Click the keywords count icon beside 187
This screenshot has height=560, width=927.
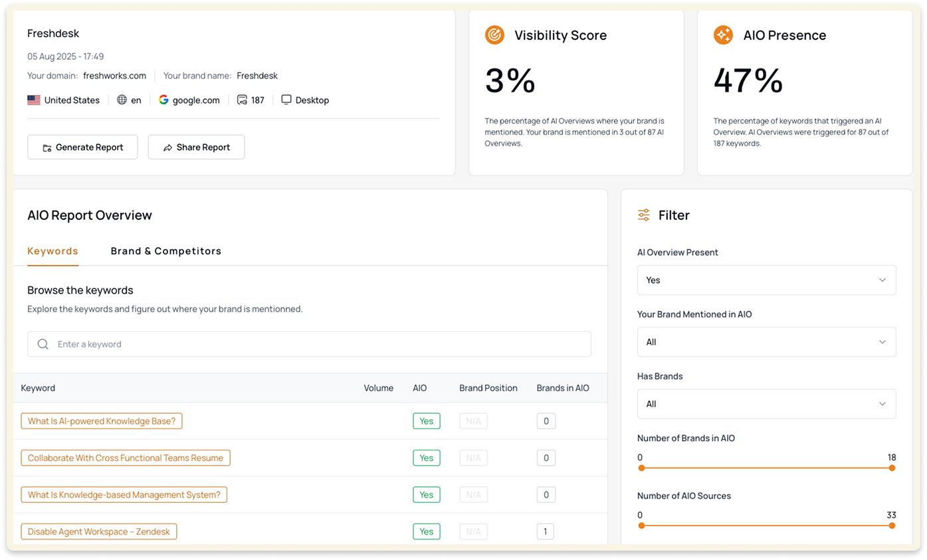tap(243, 100)
